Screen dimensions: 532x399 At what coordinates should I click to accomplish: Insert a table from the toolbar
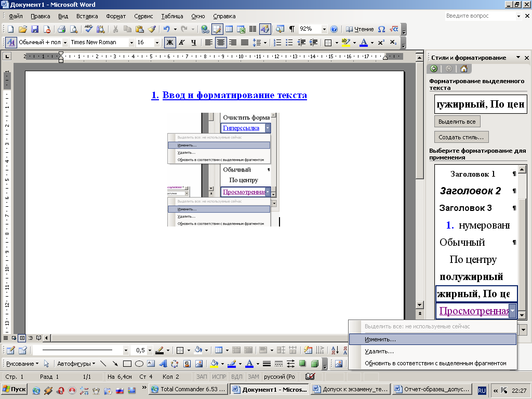click(229, 30)
